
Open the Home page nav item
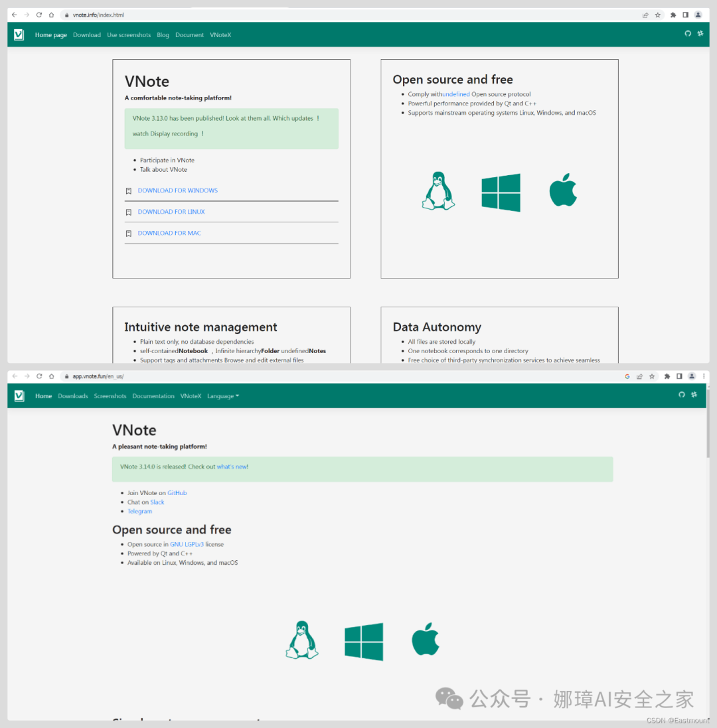click(x=51, y=35)
